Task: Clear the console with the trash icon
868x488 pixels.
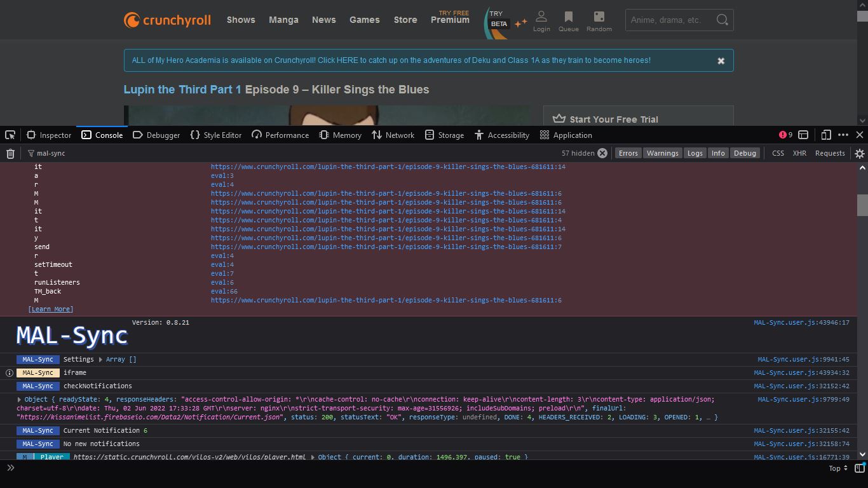Action: click(x=10, y=153)
